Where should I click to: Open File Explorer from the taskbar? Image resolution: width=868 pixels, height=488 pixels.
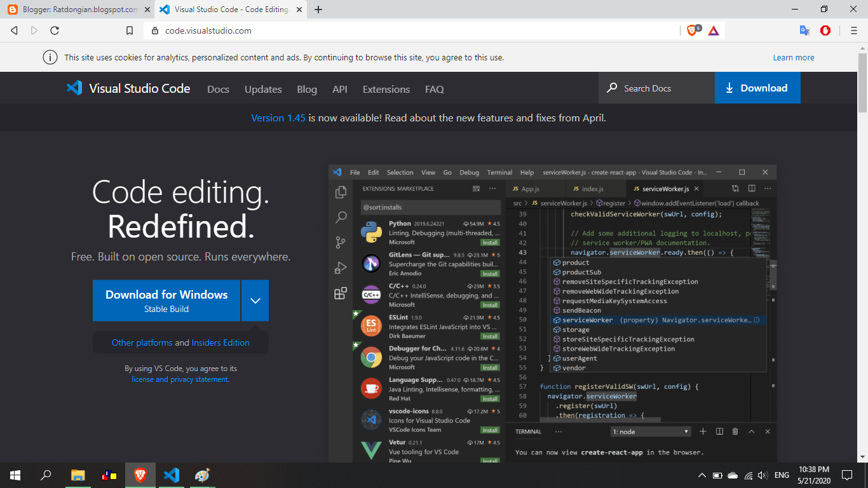click(78, 475)
